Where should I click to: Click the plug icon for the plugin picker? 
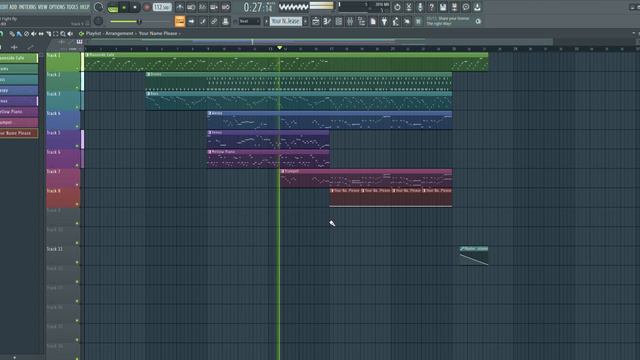pyautogui.click(x=384, y=21)
